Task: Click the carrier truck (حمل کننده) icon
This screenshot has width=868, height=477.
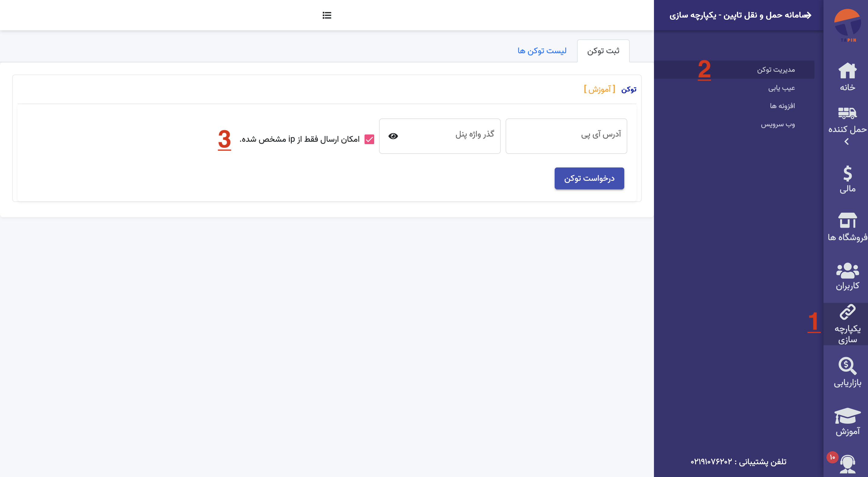Action: [847, 113]
